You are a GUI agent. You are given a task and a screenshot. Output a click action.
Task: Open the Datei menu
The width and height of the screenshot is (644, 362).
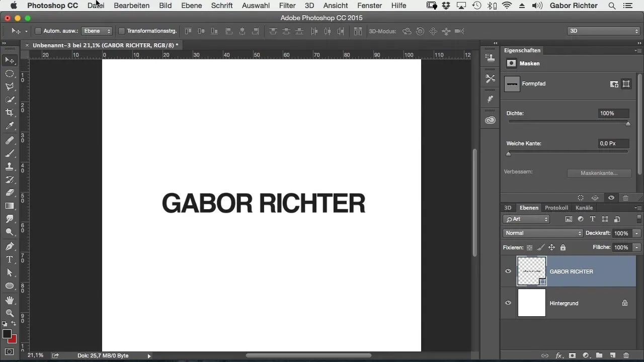[x=96, y=6]
